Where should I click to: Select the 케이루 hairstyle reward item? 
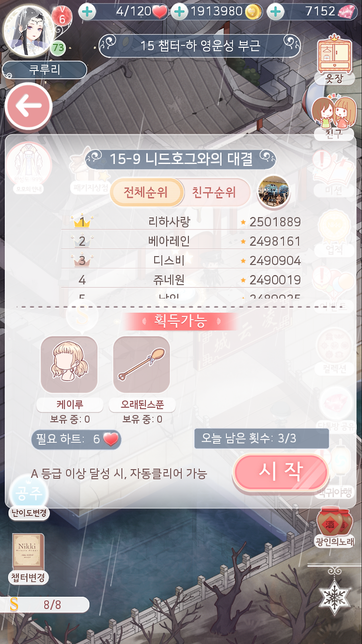[69, 365]
